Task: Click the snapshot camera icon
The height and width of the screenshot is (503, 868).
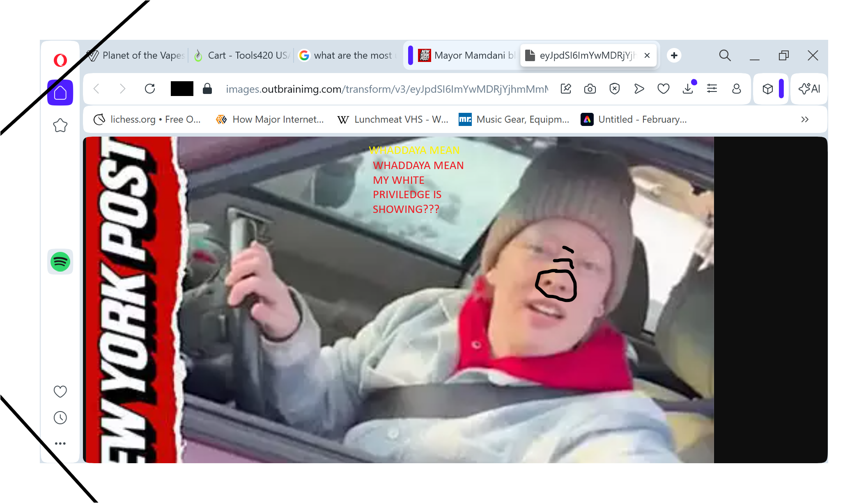Action: coord(590,89)
